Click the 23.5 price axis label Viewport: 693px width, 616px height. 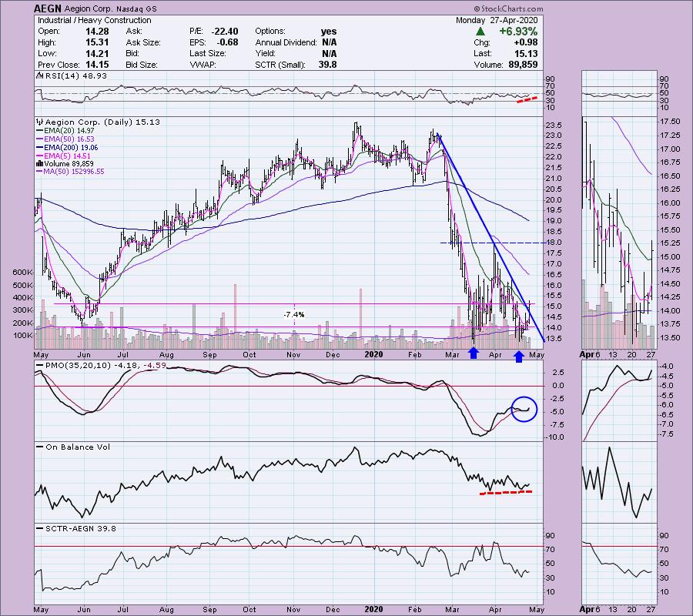point(554,125)
